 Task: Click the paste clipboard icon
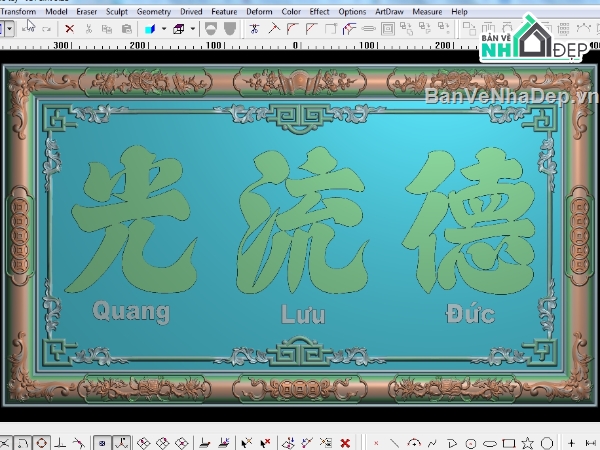click(x=126, y=29)
